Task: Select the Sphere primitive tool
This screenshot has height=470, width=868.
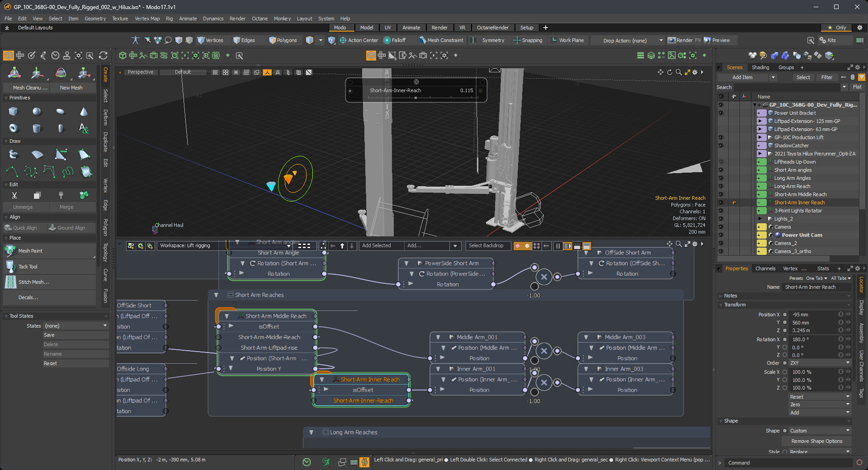Action: (x=37, y=112)
